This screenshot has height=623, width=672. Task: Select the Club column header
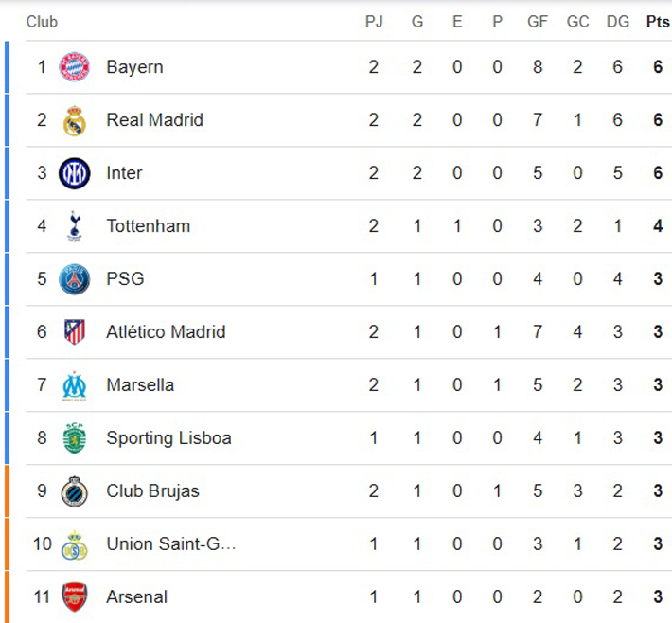pyautogui.click(x=42, y=22)
